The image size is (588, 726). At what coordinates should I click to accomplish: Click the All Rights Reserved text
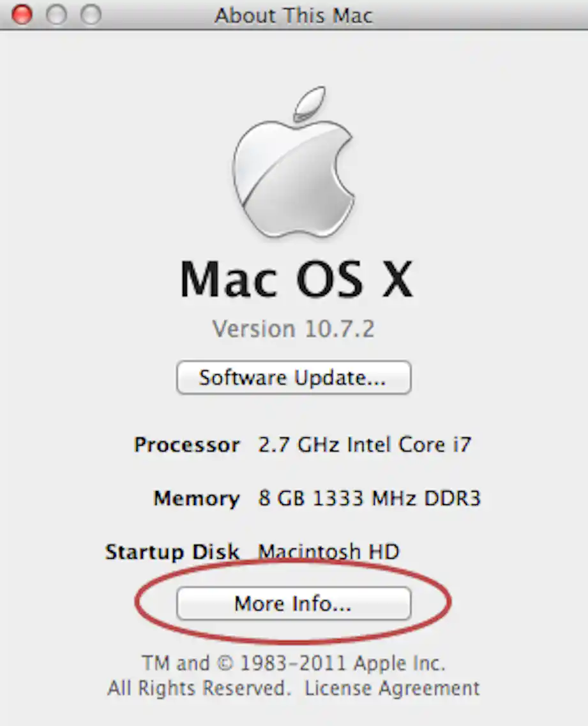click(199, 688)
